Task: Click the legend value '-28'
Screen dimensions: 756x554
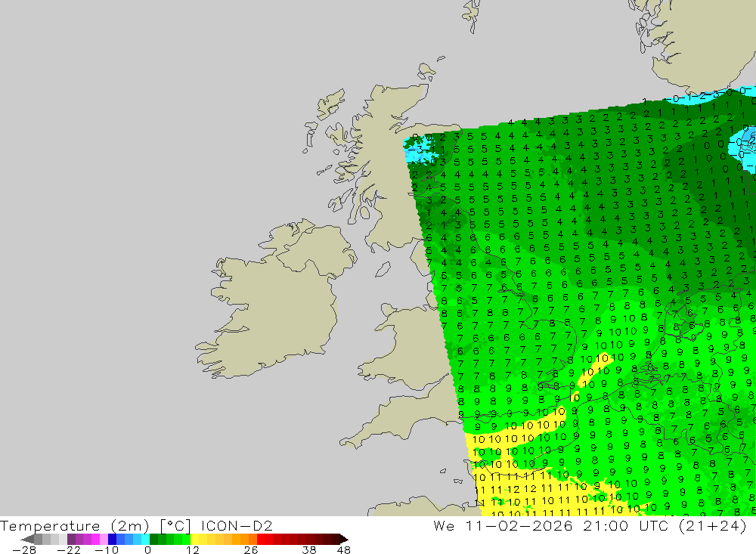Action: click(24, 549)
